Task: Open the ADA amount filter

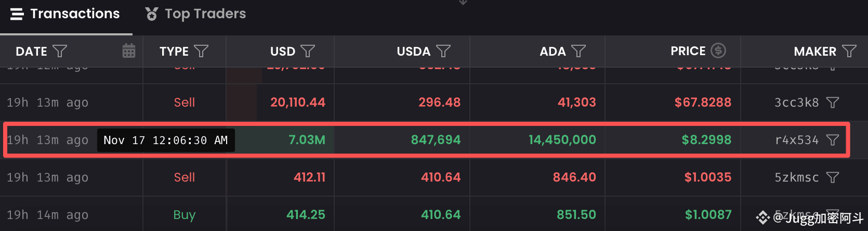Action: 578,51
